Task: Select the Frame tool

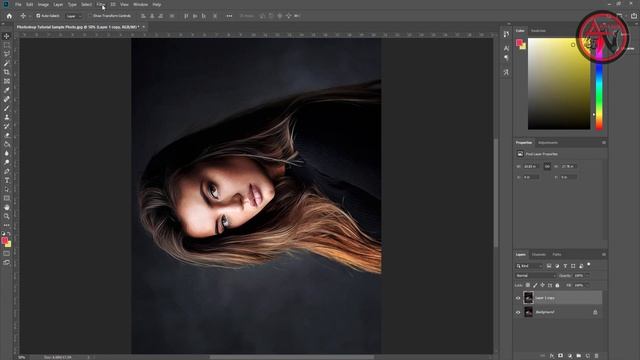Action: click(7, 81)
